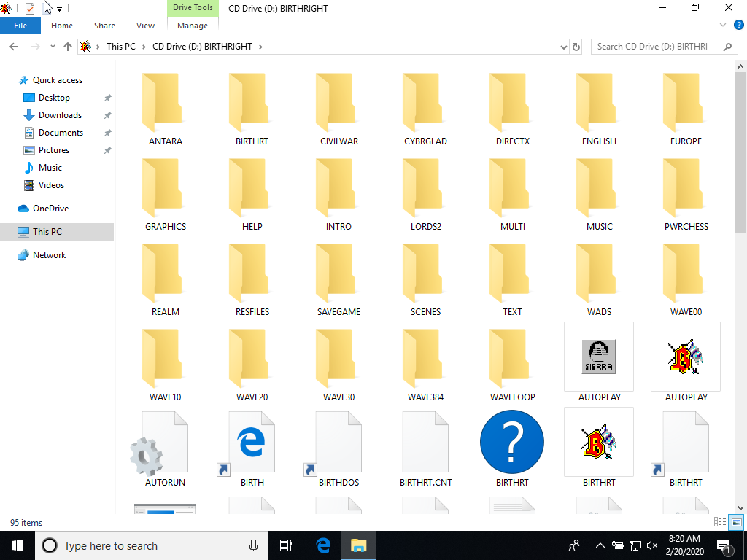Open Task View on taskbar
This screenshot has height=560, width=747.
click(x=286, y=545)
